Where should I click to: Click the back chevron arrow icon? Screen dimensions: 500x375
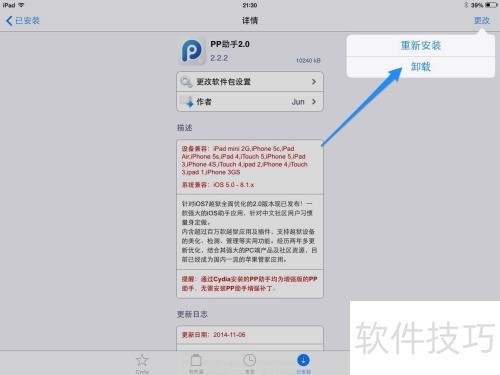coord(9,21)
